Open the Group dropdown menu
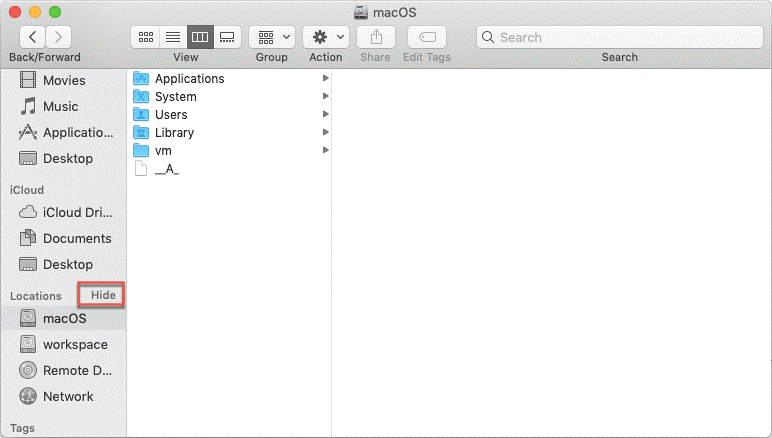Screen dimensions: 772x438 [272, 37]
